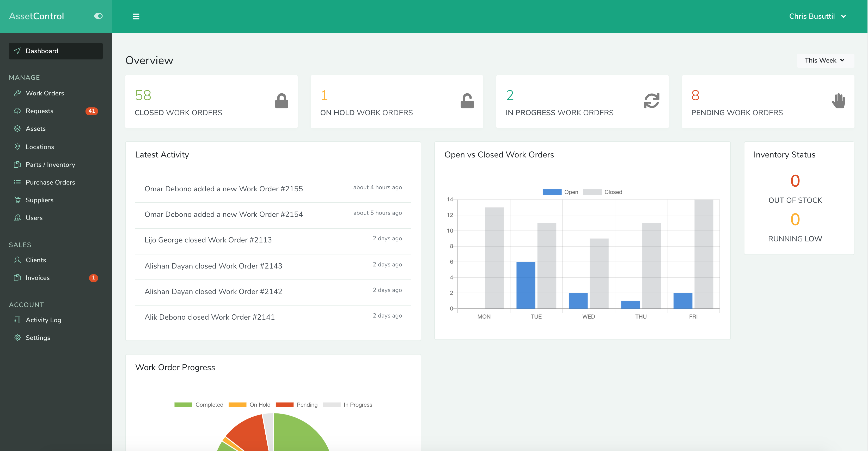Click the 2 in progress work orders count
The image size is (868, 451).
pyautogui.click(x=510, y=95)
